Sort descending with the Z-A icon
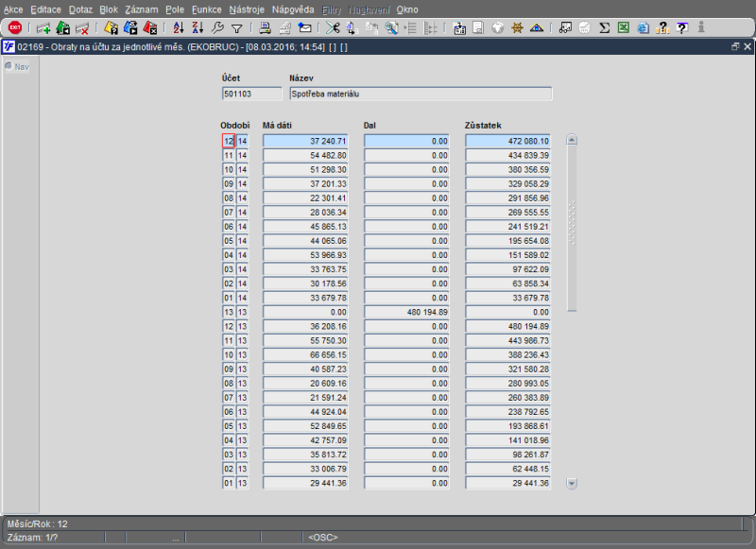 198,27
